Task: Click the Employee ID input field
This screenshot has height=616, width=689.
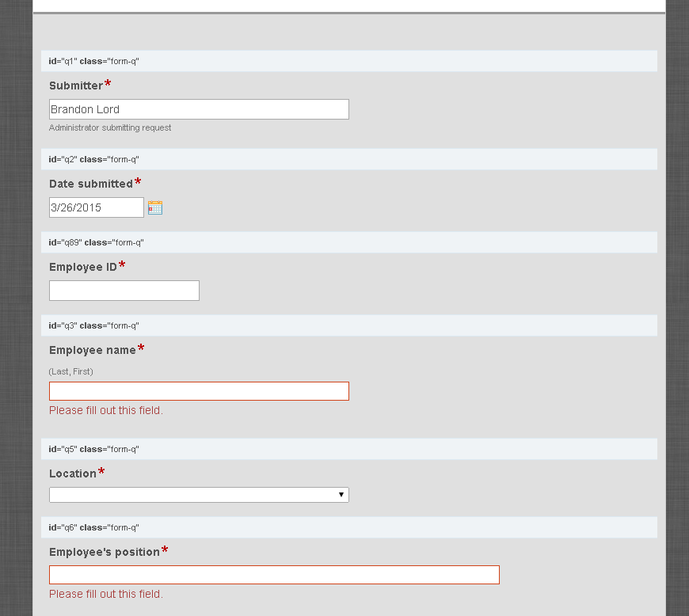Action: coord(124,291)
